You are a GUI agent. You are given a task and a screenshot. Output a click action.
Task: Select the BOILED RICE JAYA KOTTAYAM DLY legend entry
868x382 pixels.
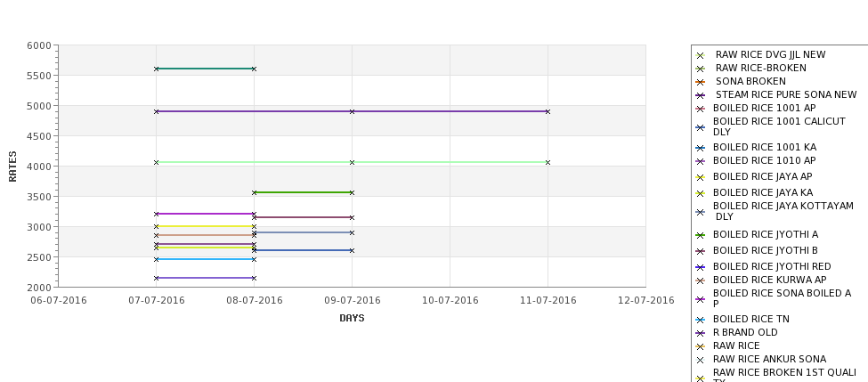(x=775, y=211)
